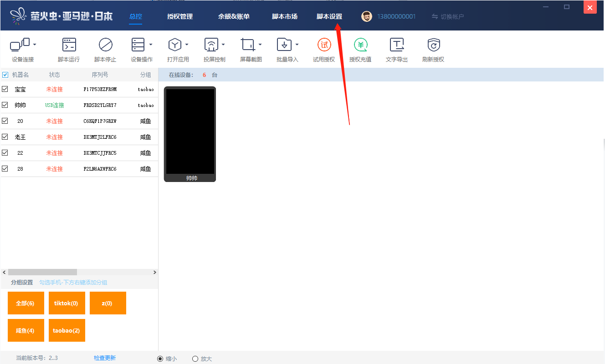This screenshot has height=364, width=605.
Task: Click the taobao(2) group button
Action: (67, 330)
